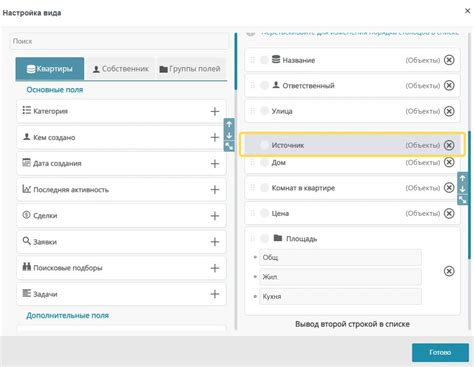
Task: Click the Готово button
Action: 440,352
